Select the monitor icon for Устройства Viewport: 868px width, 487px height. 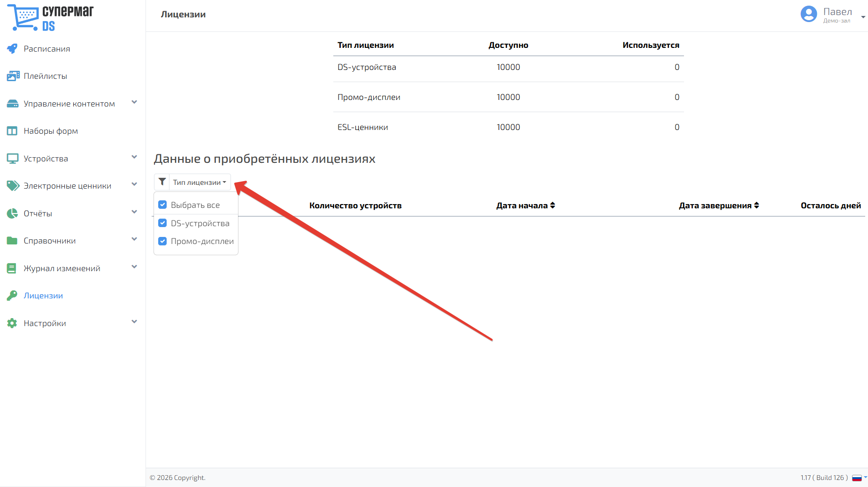pos(12,159)
